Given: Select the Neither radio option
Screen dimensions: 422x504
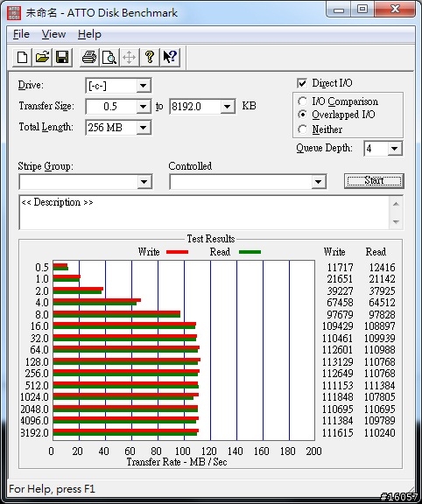Looking at the screenshot, I should click(x=302, y=129).
